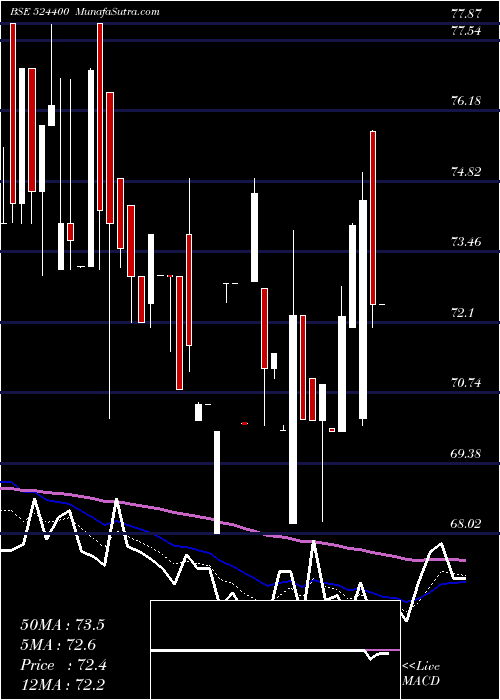The width and height of the screenshot is (500, 700).
Task: Click the 77.54 price axis label
Action: point(467,31)
